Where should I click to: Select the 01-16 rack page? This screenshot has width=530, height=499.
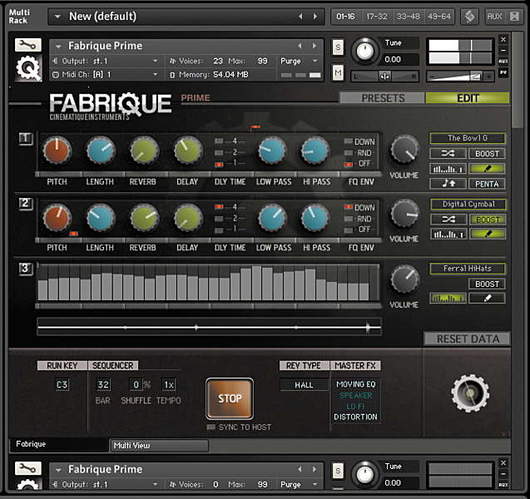pyautogui.click(x=345, y=16)
